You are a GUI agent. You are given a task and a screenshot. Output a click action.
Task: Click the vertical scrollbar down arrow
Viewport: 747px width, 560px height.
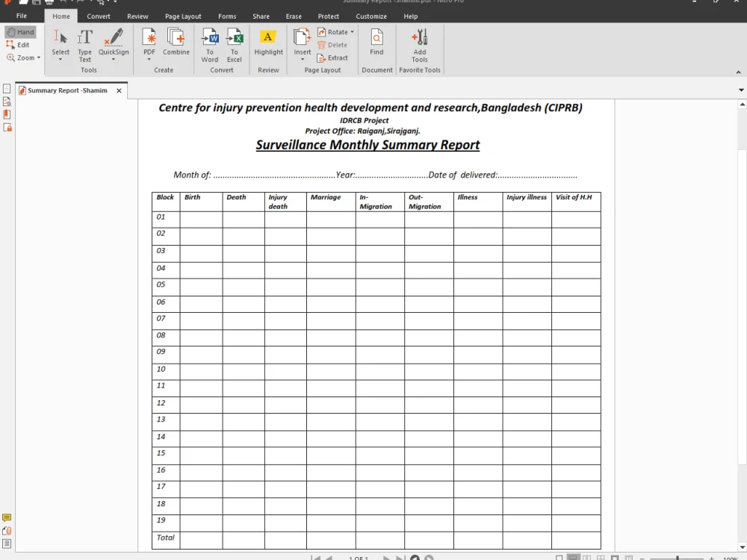(743, 547)
